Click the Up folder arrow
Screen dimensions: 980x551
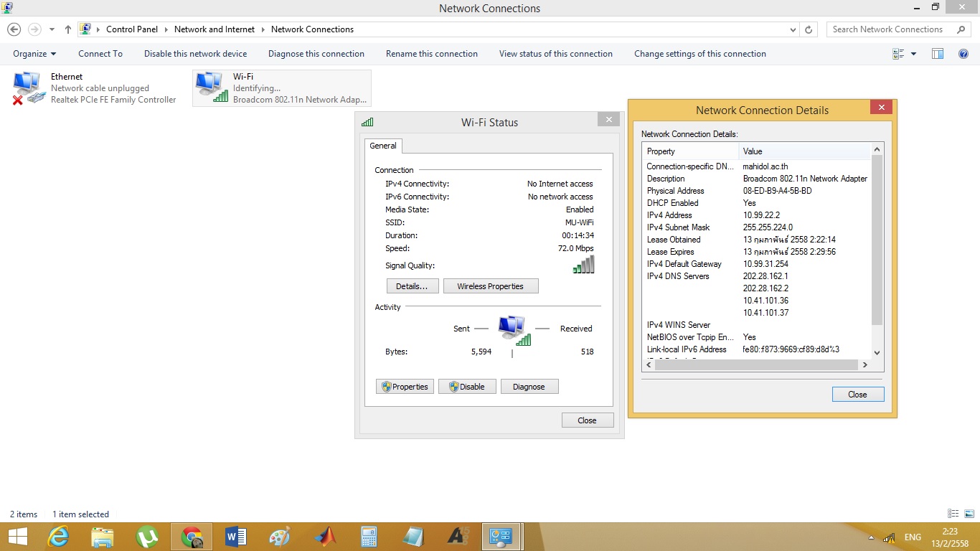point(68,29)
